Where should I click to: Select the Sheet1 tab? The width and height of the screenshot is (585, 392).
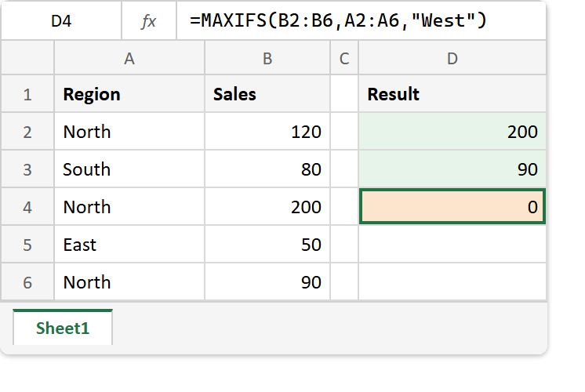63,328
